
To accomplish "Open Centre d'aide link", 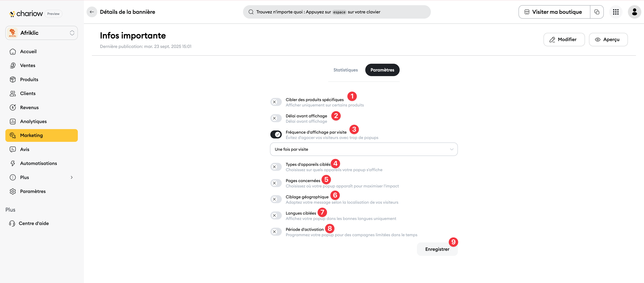I will click(41, 223).
